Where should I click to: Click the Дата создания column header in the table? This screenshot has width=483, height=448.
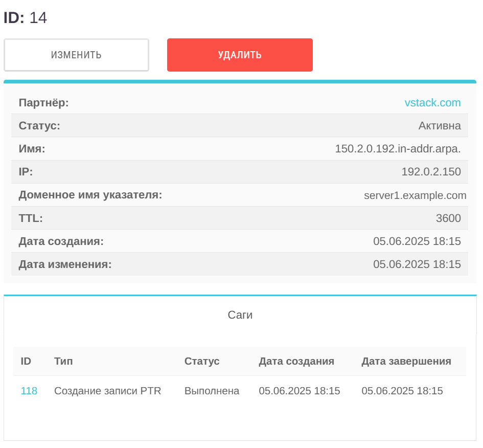(x=296, y=362)
